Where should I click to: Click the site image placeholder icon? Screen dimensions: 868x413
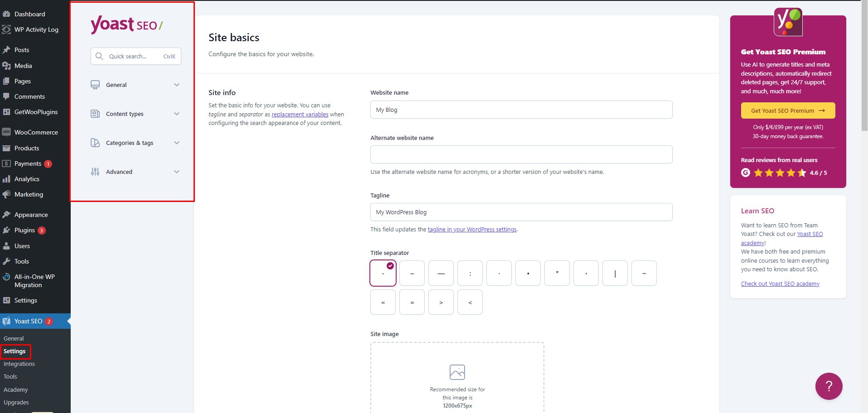[457, 372]
